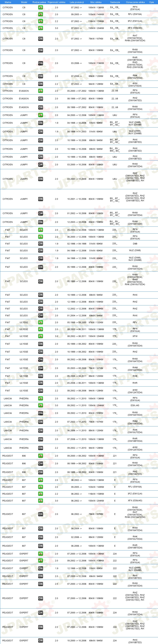Click production years 12.2003 -> 10.2006
The width and height of the screenshot is (158, 644).
pyautogui.click(x=77, y=222)
